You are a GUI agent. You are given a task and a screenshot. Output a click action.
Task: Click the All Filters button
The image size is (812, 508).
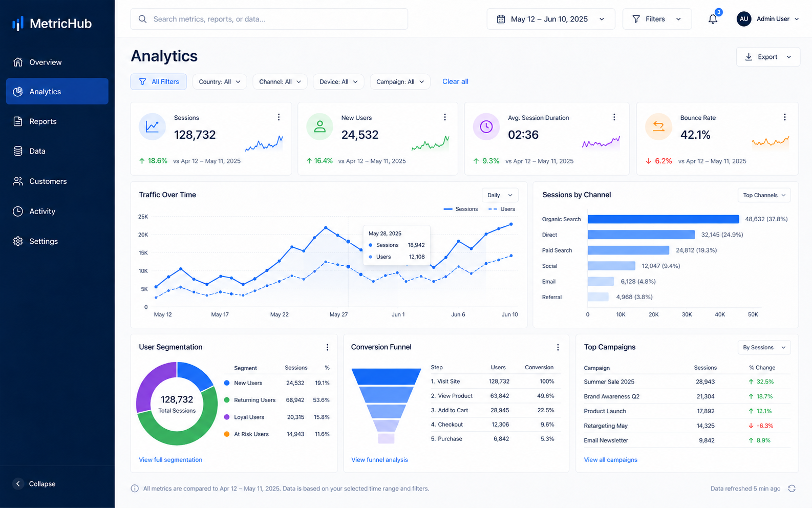tap(159, 82)
